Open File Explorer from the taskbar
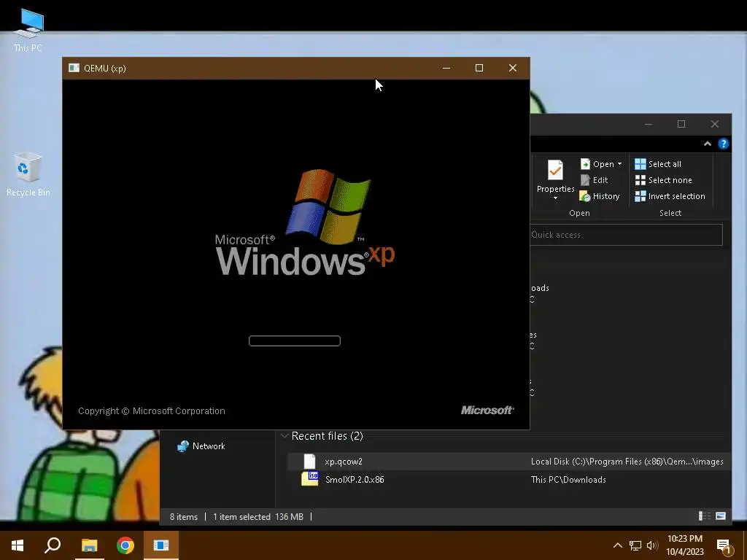 [x=89, y=545]
